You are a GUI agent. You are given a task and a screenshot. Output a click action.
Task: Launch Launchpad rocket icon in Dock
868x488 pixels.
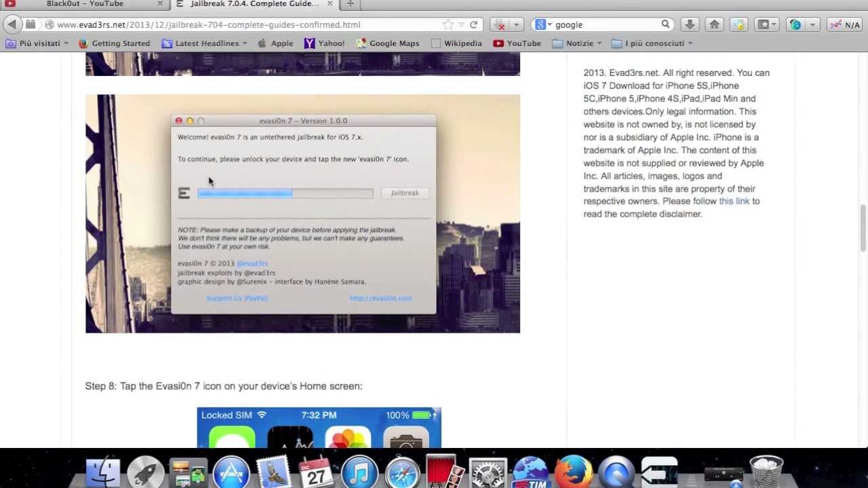pyautogui.click(x=146, y=472)
